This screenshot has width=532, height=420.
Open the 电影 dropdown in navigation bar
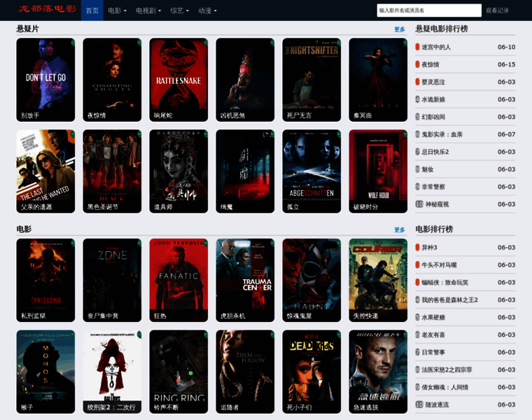[117, 10]
